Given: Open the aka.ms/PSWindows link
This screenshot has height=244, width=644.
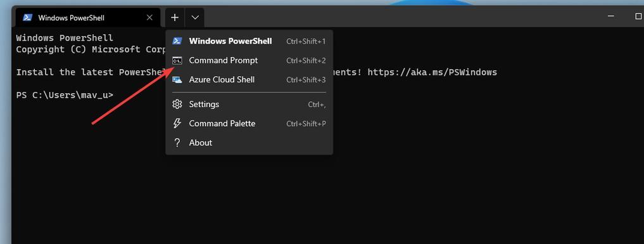Looking at the screenshot, I should (x=432, y=72).
